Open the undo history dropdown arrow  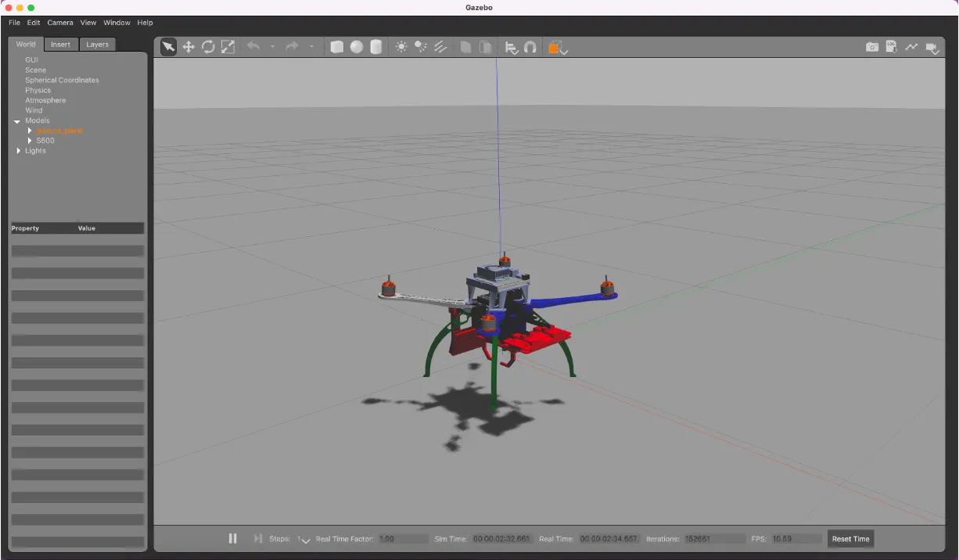pyautogui.click(x=272, y=47)
